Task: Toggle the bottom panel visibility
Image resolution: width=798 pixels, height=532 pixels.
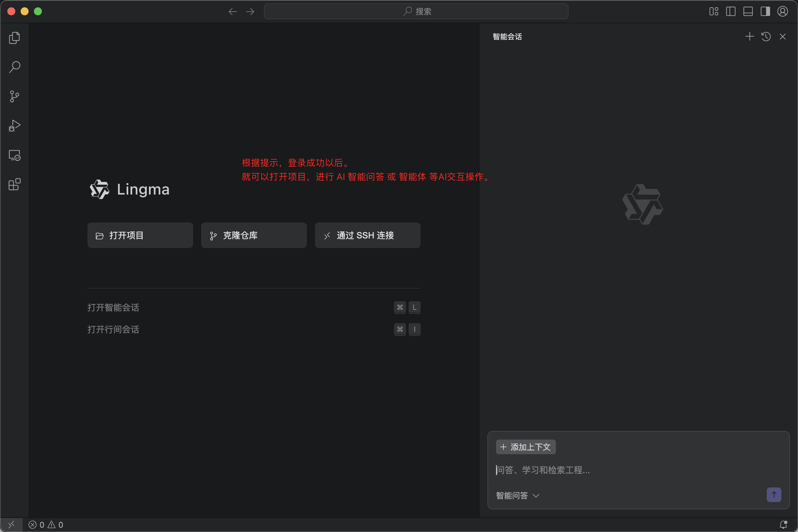Action: click(748, 12)
